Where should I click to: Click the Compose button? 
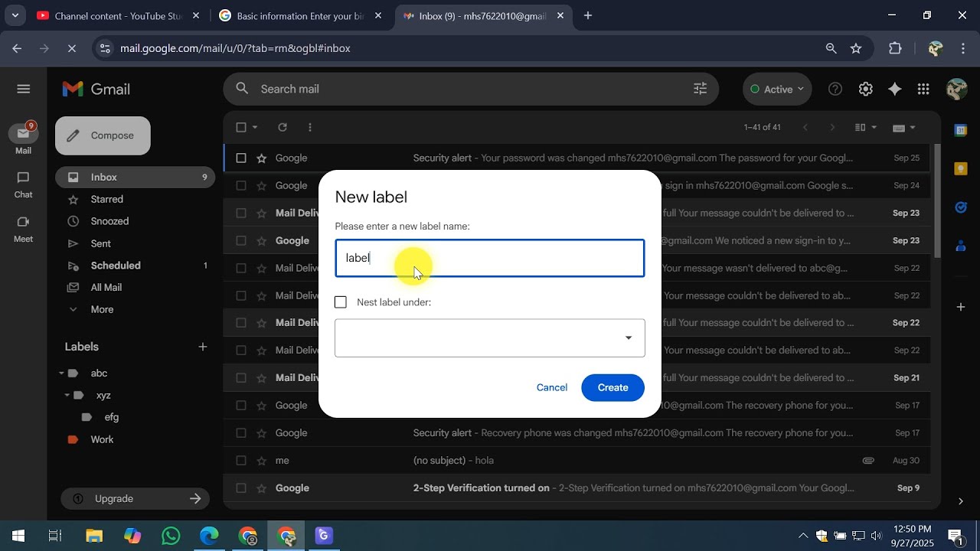coord(103,135)
